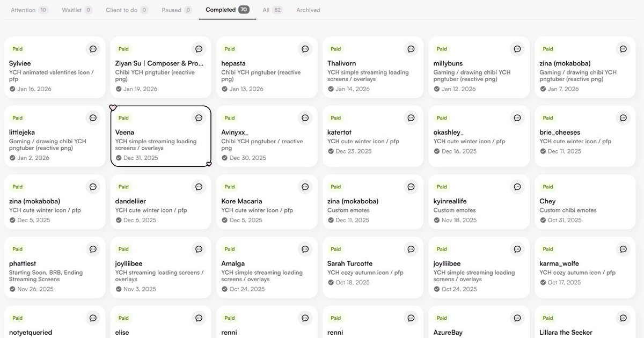Click chat icon on littlejeka card
Image resolution: width=644 pixels, height=338 pixels.
coord(93,117)
